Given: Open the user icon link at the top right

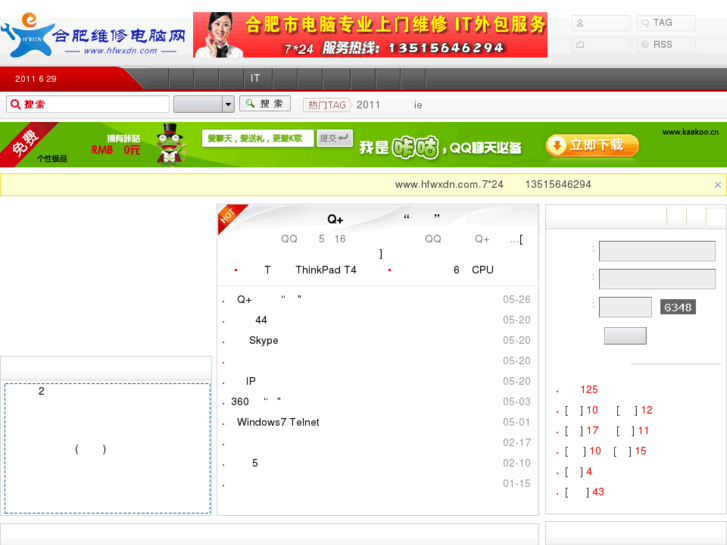Looking at the screenshot, I should click(x=601, y=23).
